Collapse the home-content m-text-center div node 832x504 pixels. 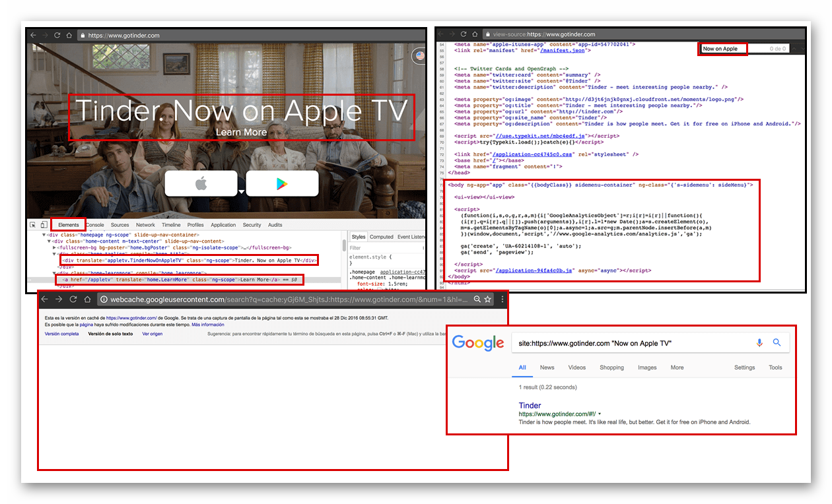coord(49,241)
